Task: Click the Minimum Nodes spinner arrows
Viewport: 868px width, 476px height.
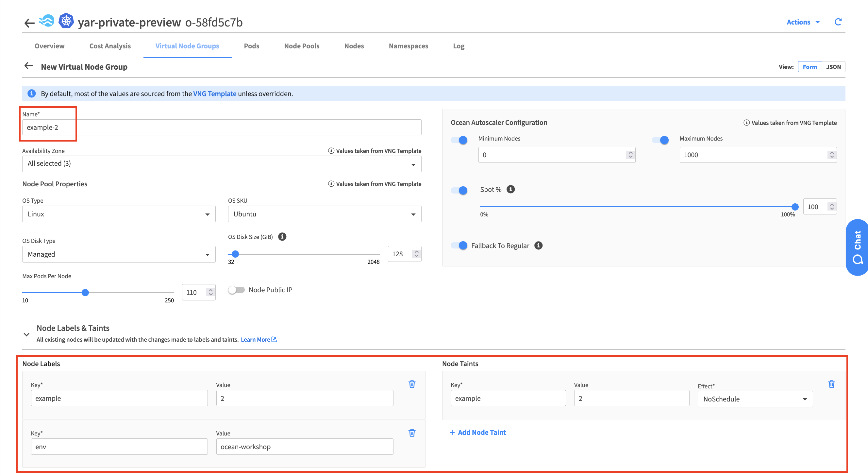Action: pyautogui.click(x=630, y=155)
